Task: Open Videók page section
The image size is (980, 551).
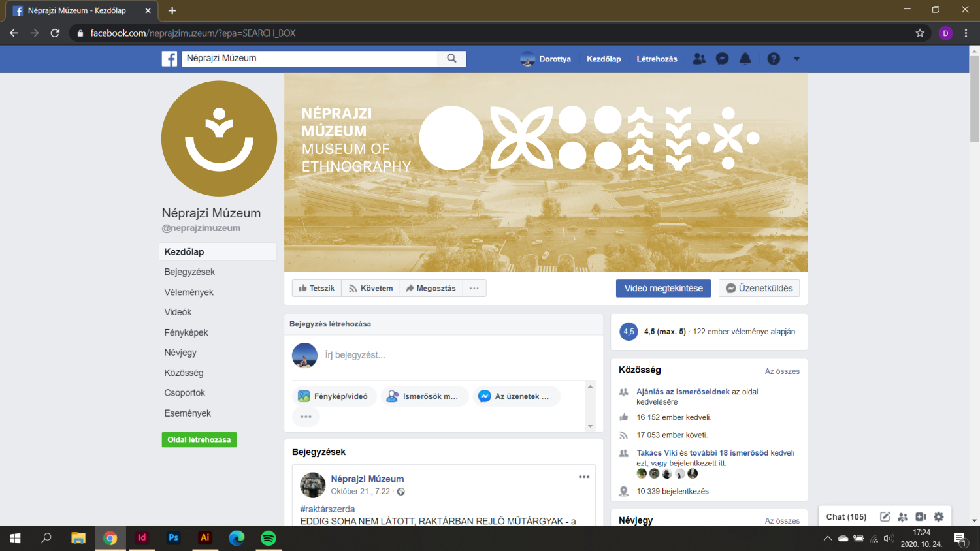Action: [178, 312]
